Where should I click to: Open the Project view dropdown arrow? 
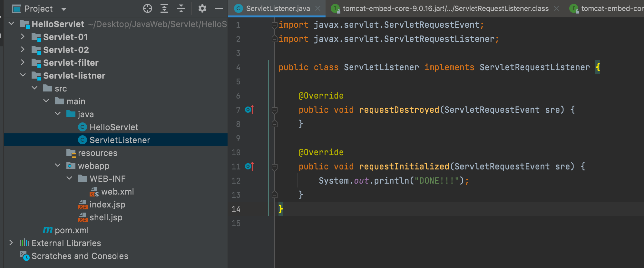[x=64, y=9]
